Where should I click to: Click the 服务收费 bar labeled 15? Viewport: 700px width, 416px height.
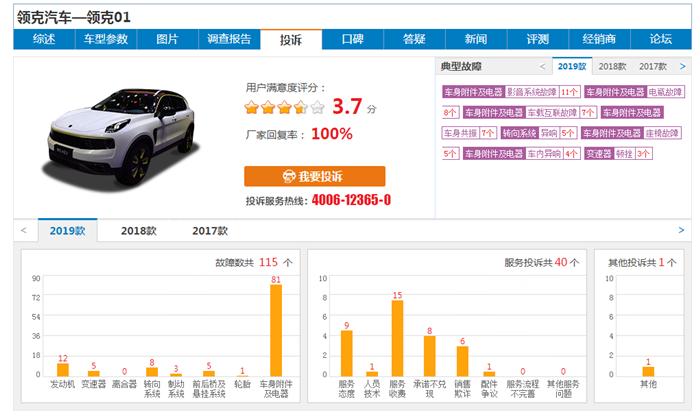(397, 338)
